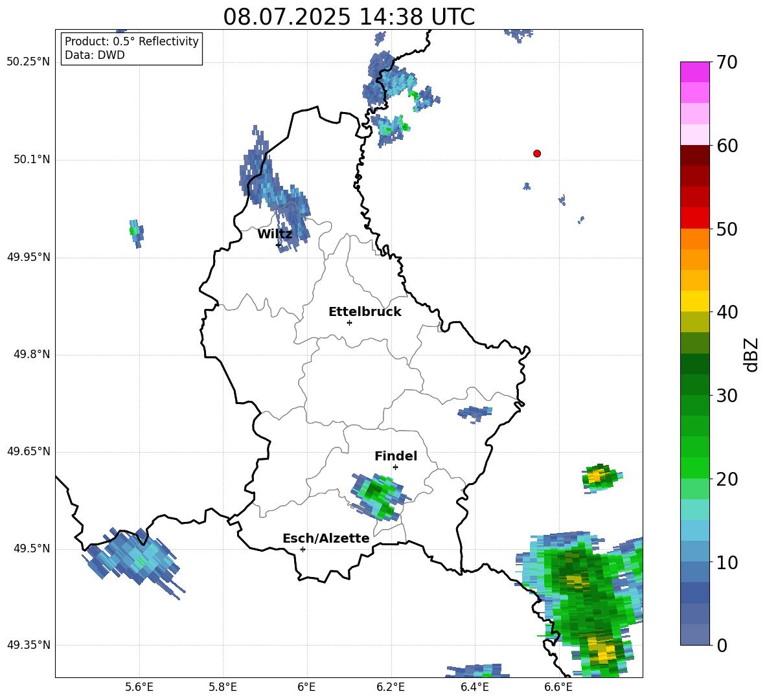Viewport: 767px width, 700px height.
Task: Click the 6.6°E longitude label
Action: 558,687
